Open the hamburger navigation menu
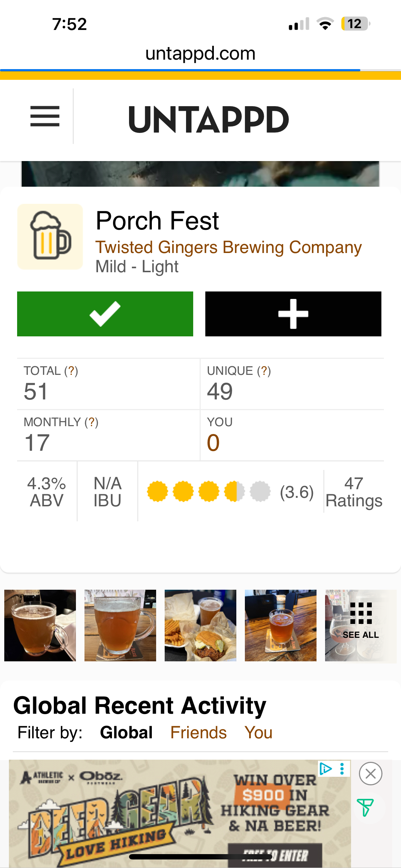Viewport: 401px width, 868px height. (x=45, y=116)
